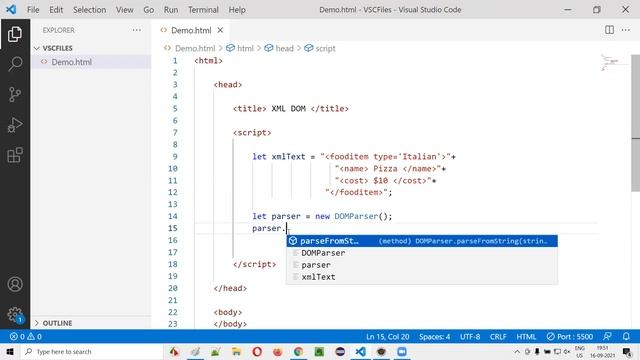This screenshot has height=360, width=640.
Task: Click script breadcrumb item
Action: tap(325, 48)
